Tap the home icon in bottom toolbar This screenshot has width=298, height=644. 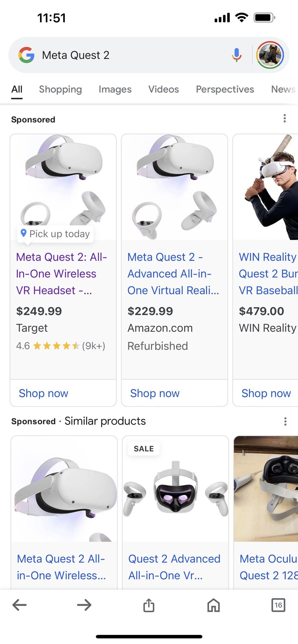click(x=213, y=605)
